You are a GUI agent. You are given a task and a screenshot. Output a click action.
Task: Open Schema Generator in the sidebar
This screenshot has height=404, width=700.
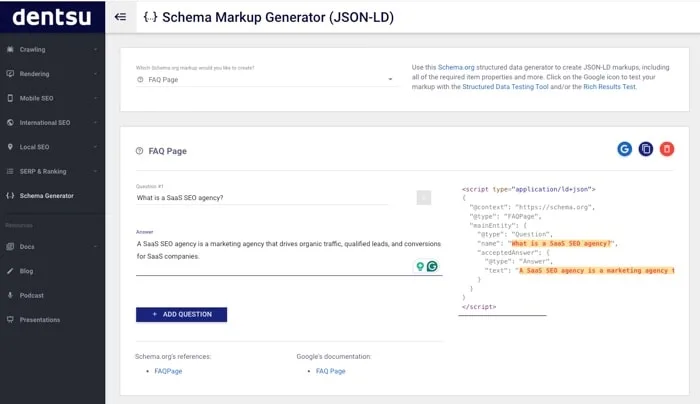tap(52, 196)
